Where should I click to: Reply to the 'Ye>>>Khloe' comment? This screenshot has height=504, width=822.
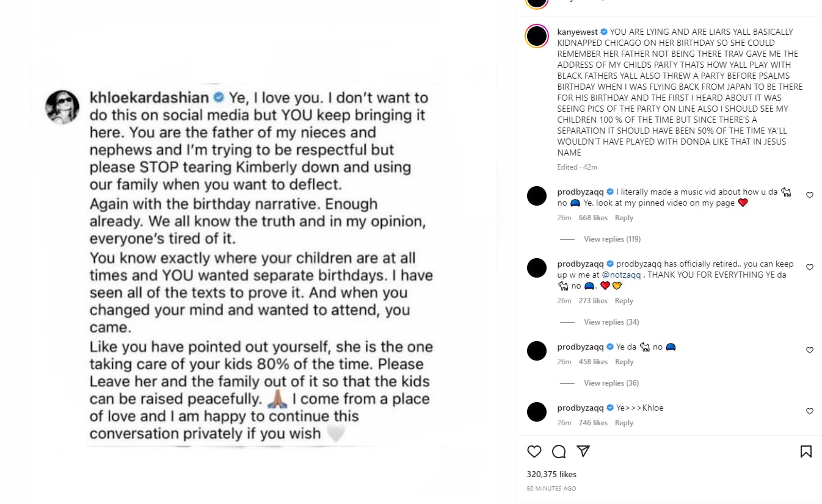point(624,423)
